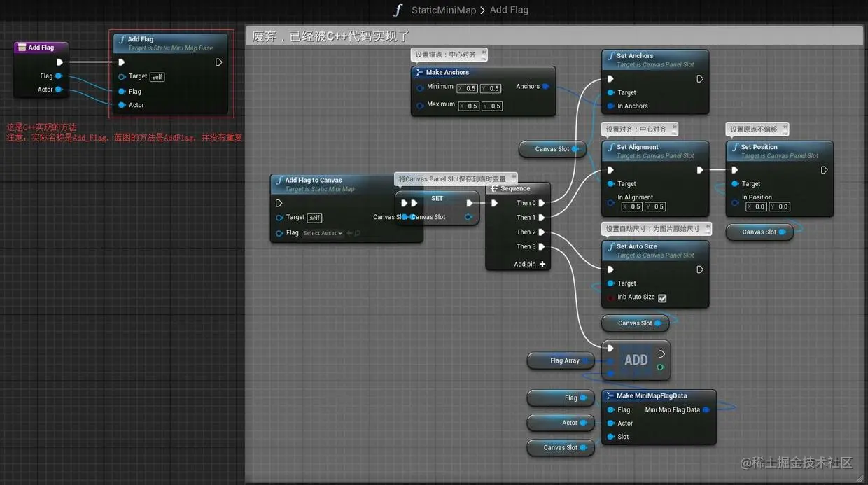Click exec output pin on Set Position node
This screenshot has width=868, height=485.
[x=824, y=170]
